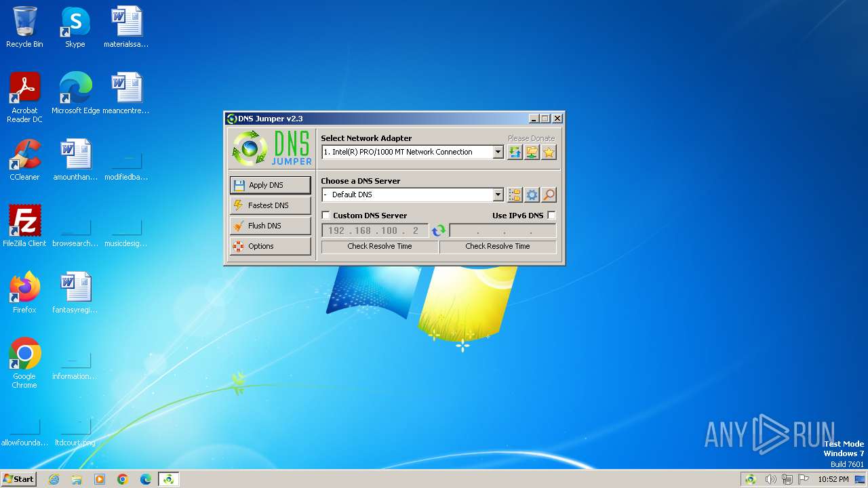Click the taskbar clock 10:52 PM
Screen dimensions: 868x488
pos(833,479)
